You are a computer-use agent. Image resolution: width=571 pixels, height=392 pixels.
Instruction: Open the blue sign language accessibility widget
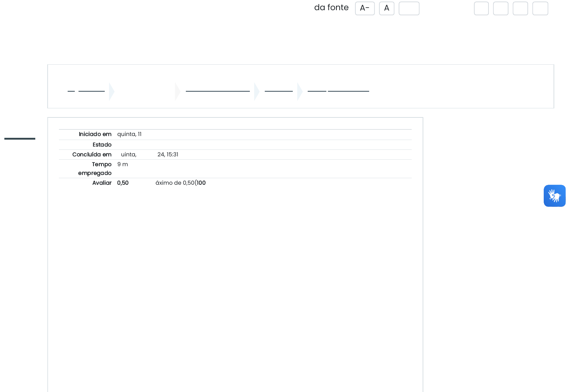click(x=554, y=196)
